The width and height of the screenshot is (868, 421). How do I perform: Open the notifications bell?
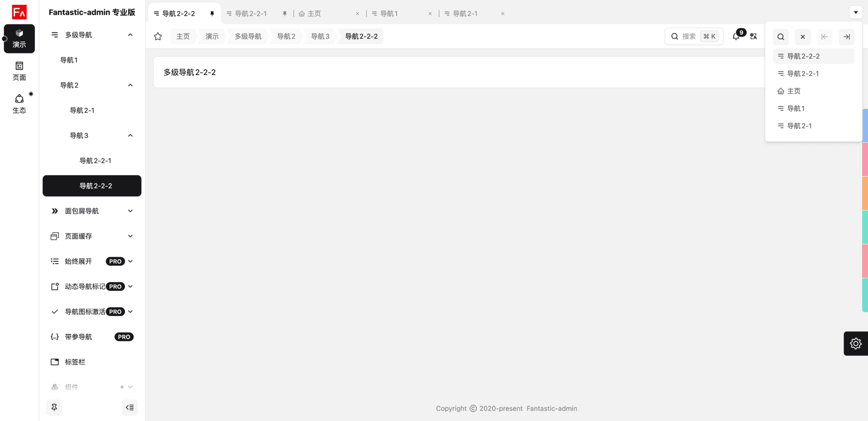[736, 36]
